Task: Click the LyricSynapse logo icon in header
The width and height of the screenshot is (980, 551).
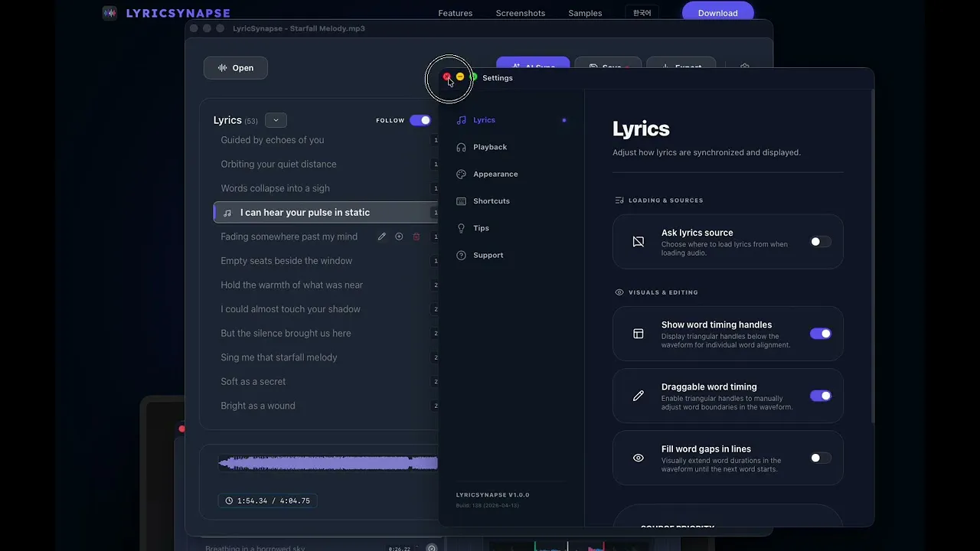Action: (109, 13)
